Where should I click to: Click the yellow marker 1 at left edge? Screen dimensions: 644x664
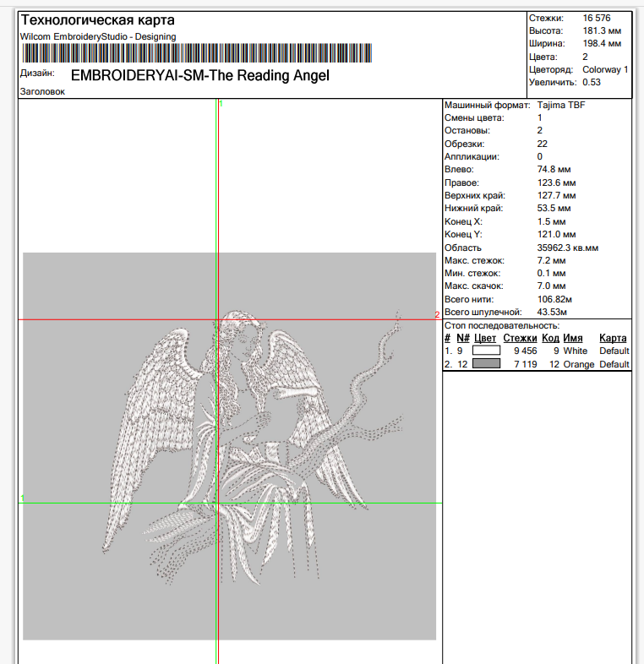point(22,499)
